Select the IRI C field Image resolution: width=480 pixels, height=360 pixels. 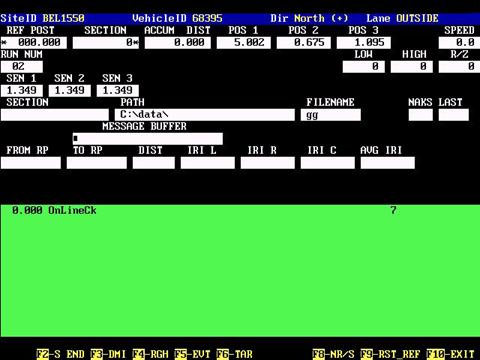pos(328,163)
